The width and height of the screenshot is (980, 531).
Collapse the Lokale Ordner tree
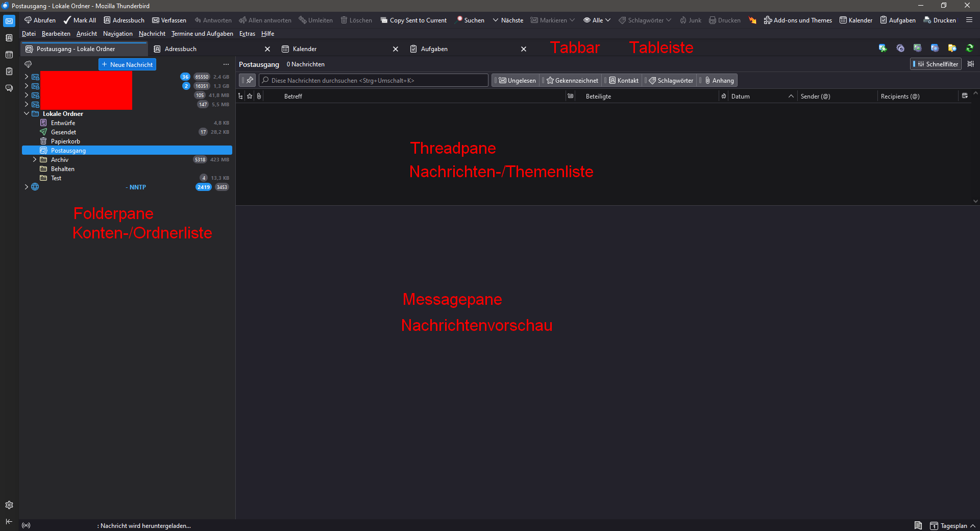pyautogui.click(x=27, y=114)
